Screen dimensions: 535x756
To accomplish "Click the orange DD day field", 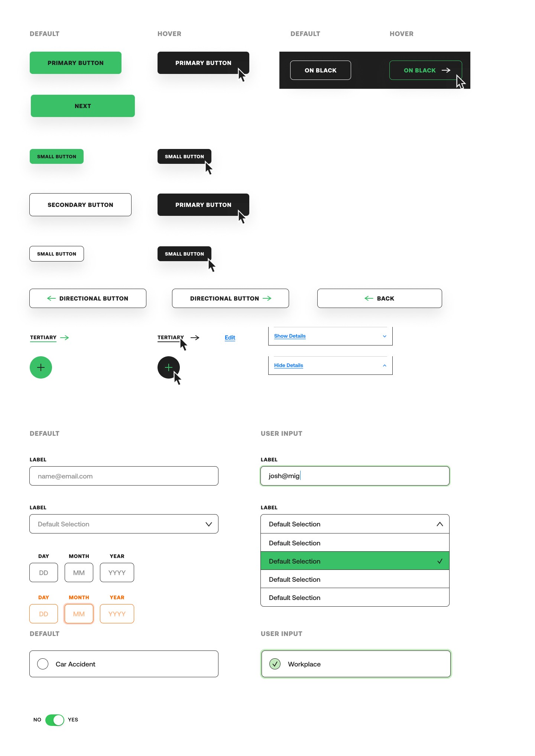I will point(43,614).
